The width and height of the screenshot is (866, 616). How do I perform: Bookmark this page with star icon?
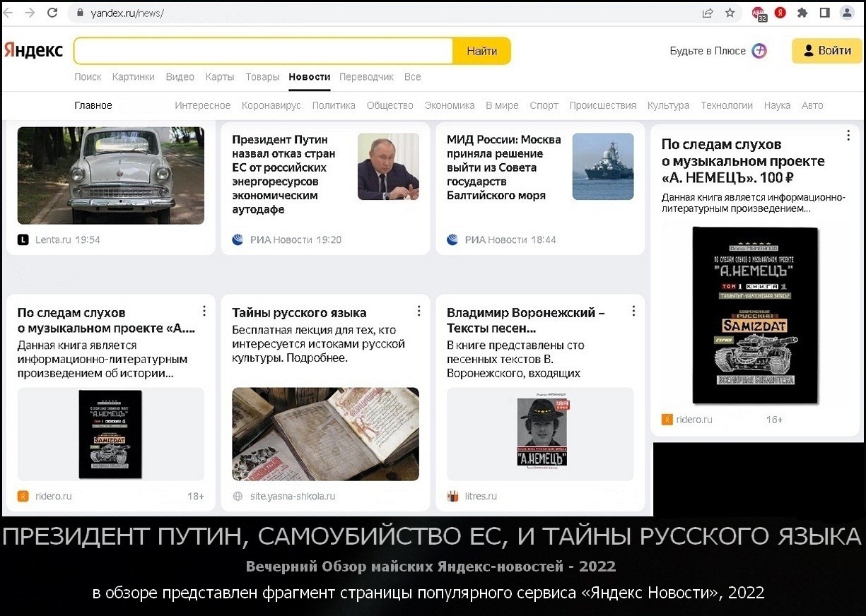click(730, 13)
